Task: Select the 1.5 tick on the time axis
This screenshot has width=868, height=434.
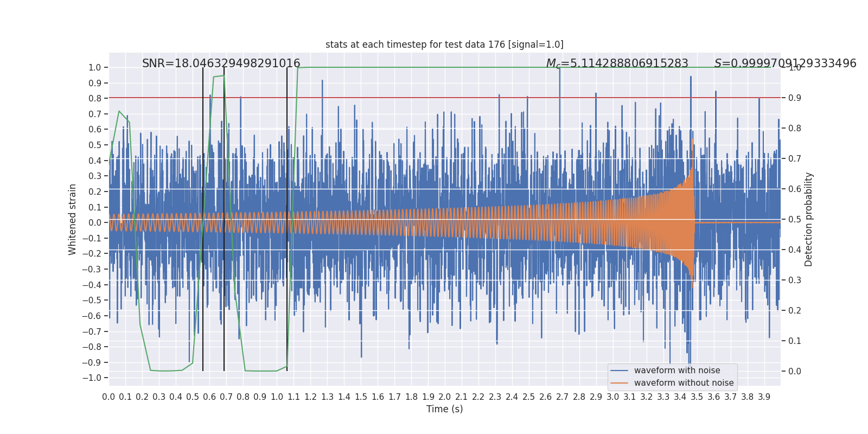Action: tap(361, 397)
